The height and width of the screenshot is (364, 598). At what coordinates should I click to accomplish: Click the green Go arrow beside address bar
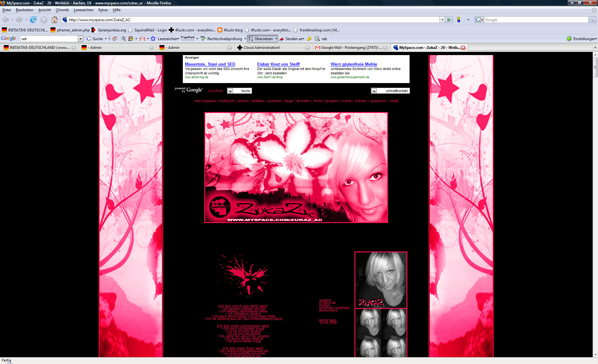tap(449, 20)
